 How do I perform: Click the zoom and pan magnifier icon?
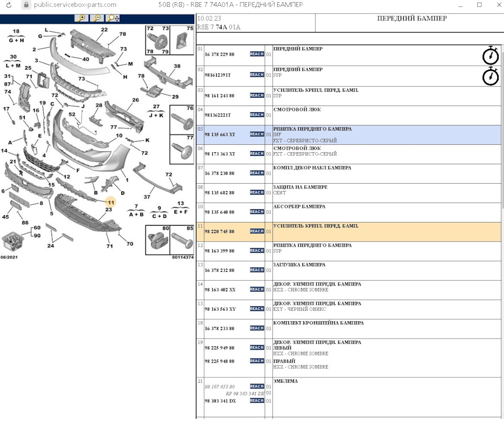pyautogui.click(x=113, y=18)
